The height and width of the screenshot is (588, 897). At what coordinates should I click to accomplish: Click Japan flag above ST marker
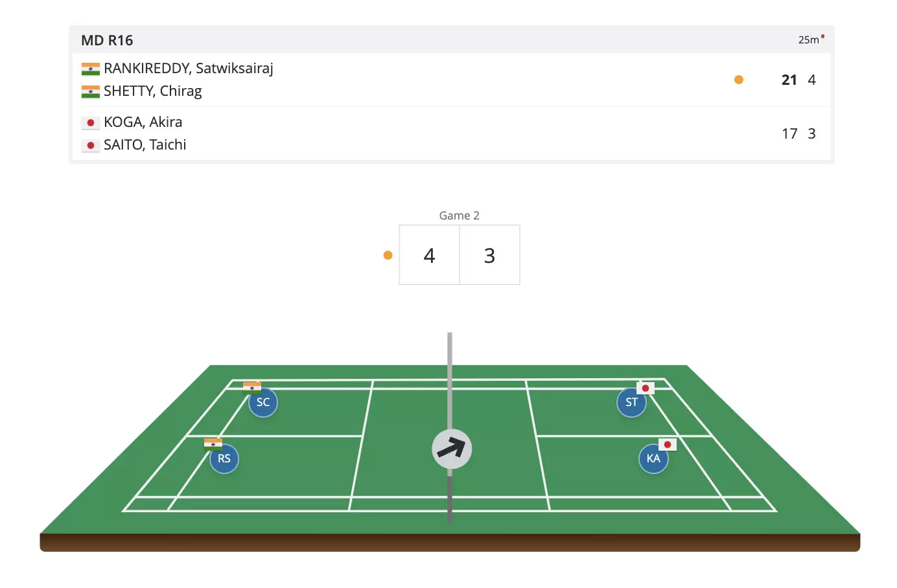tap(646, 388)
